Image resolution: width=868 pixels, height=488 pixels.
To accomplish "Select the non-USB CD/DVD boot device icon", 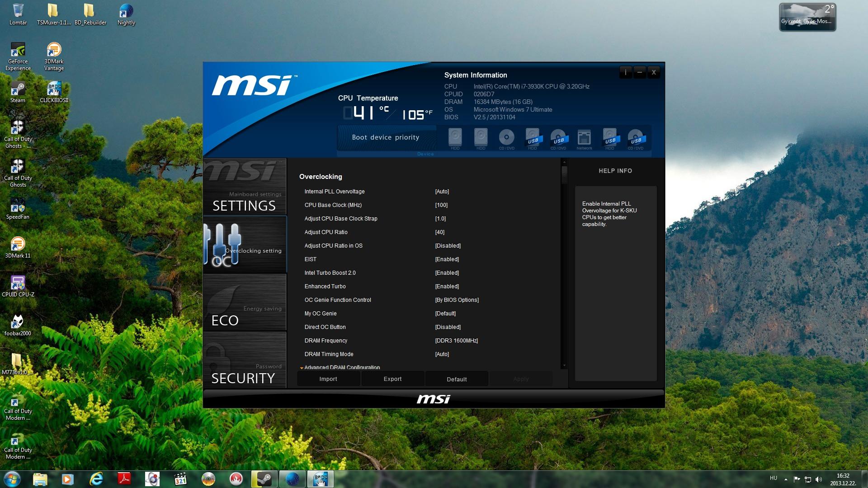I will point(506,139).
